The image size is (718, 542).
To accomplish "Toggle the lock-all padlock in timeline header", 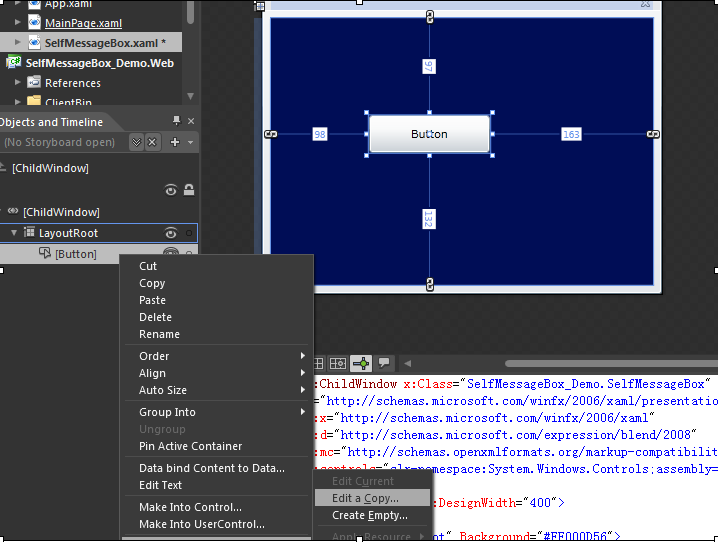I will click(188, 190).
